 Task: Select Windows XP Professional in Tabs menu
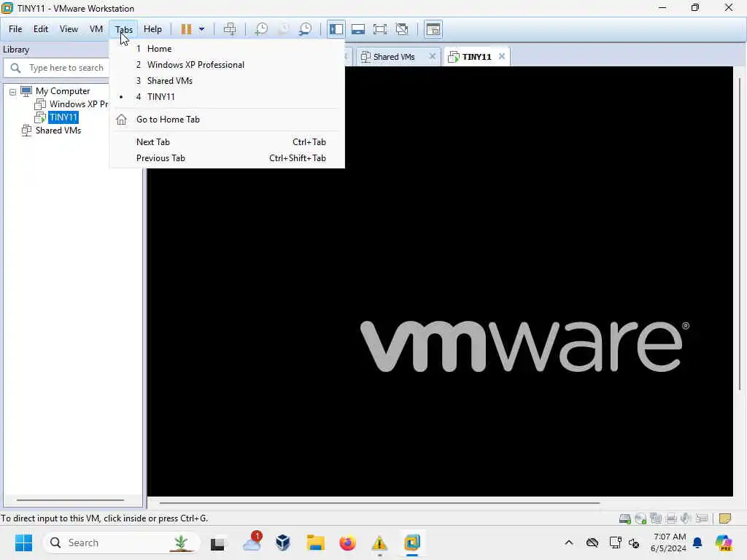pyautogui.click(x=227, y=65)
